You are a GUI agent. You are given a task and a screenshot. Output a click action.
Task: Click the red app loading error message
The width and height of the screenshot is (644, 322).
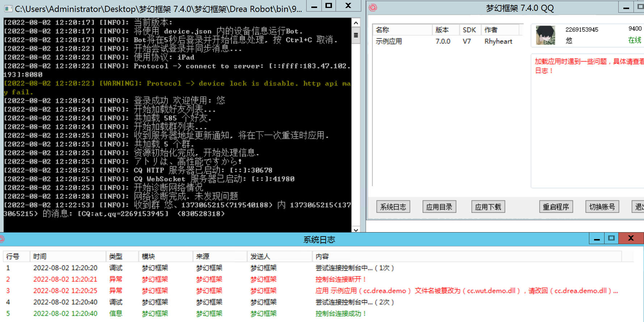(589, 66)
